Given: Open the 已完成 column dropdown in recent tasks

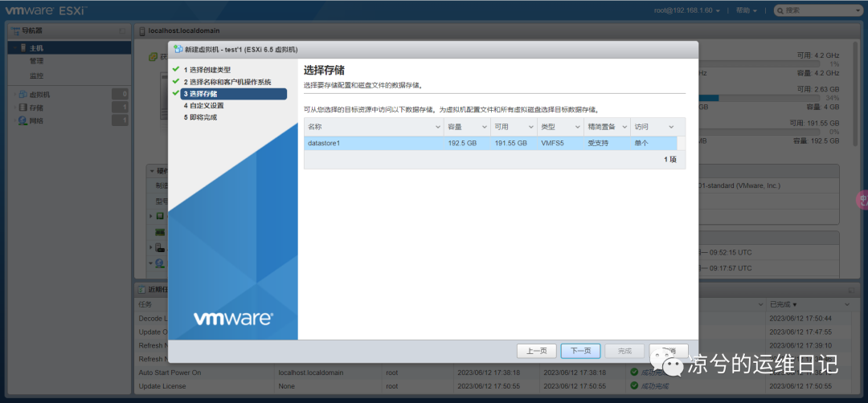Looking at the screenshot, I should [x=846, y=304].
